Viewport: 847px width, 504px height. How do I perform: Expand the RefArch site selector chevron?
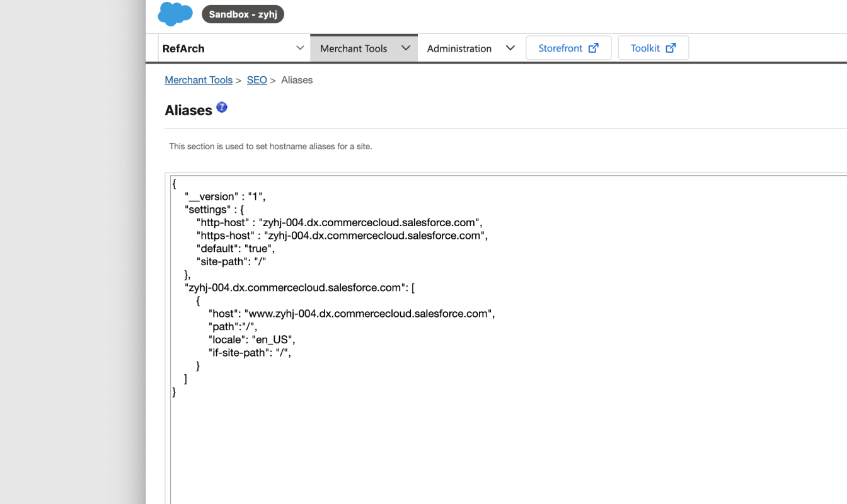tap(300, 48)
